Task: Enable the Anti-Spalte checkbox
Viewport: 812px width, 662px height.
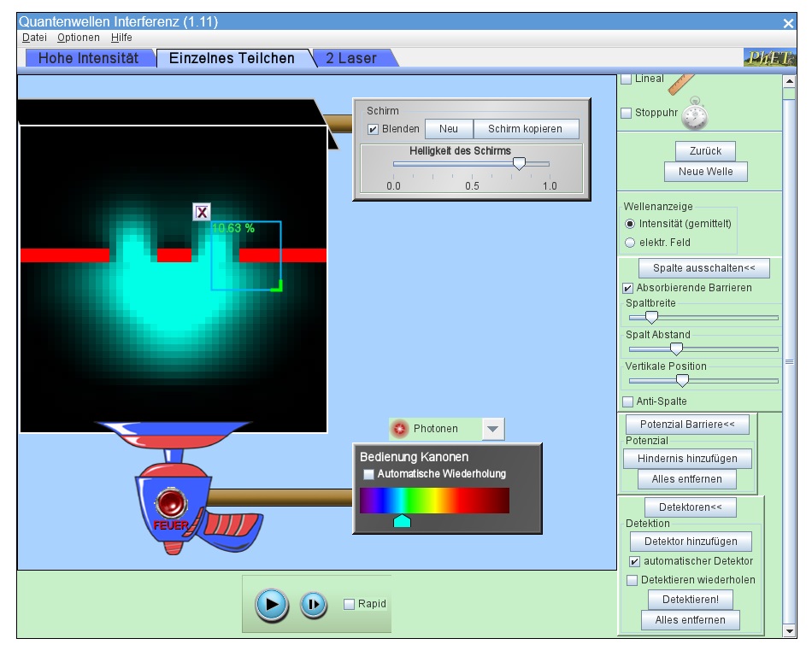Action: click(627, 401)
